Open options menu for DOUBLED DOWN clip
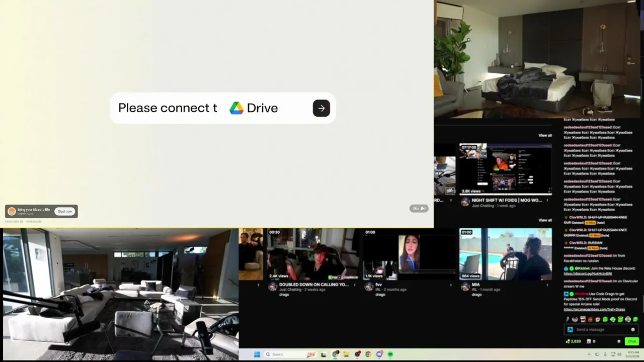 pyautogui.click(x=355, y=285)
